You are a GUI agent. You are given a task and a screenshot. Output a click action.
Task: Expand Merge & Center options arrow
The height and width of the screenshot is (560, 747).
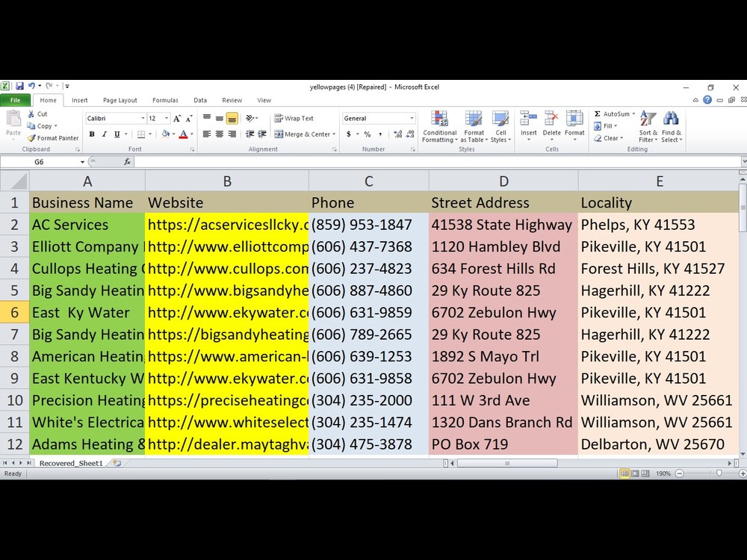(x=334, y=134)
